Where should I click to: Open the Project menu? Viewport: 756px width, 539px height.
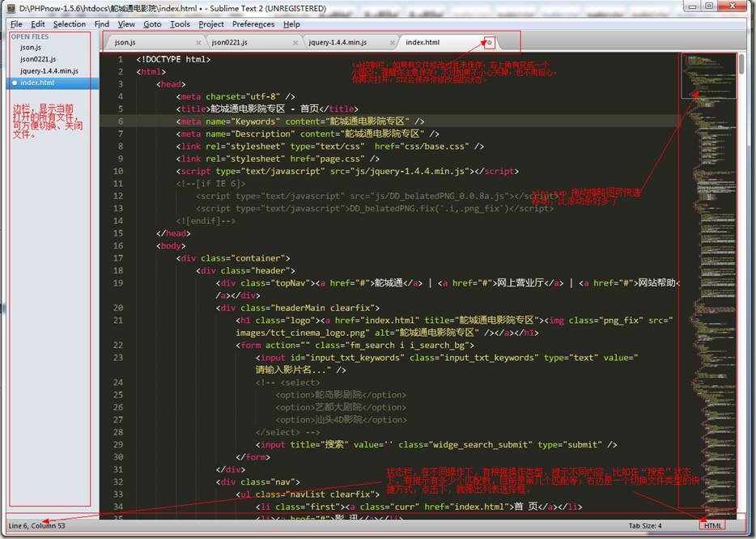click(x=211, y=23)
